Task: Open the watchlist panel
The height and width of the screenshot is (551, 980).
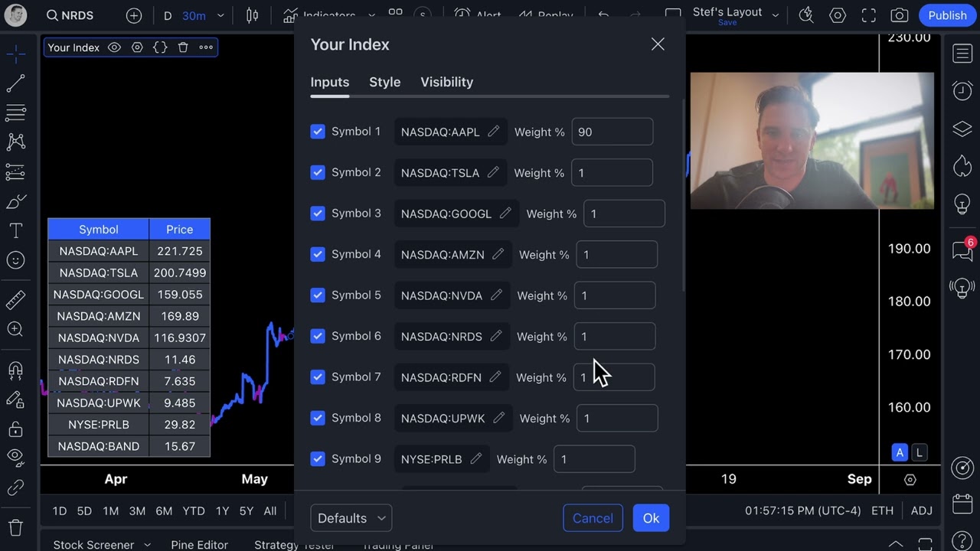Action: (962, 54)
